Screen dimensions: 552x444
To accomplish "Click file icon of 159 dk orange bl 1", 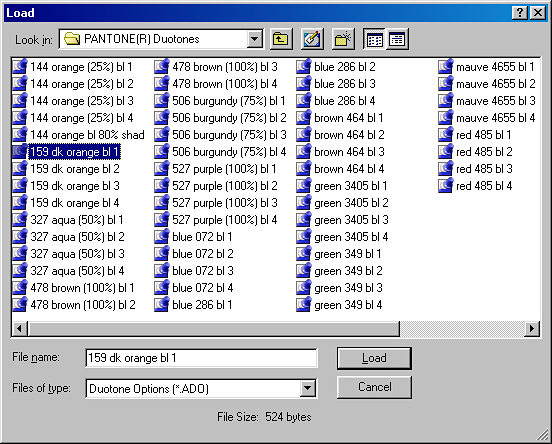I will click(20, 151).
